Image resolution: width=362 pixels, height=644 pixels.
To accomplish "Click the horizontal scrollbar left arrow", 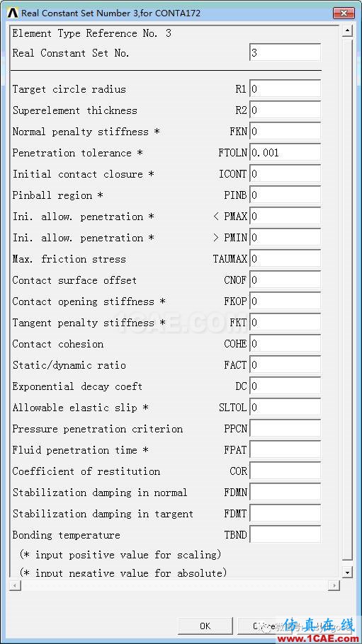I will point(15,585).
